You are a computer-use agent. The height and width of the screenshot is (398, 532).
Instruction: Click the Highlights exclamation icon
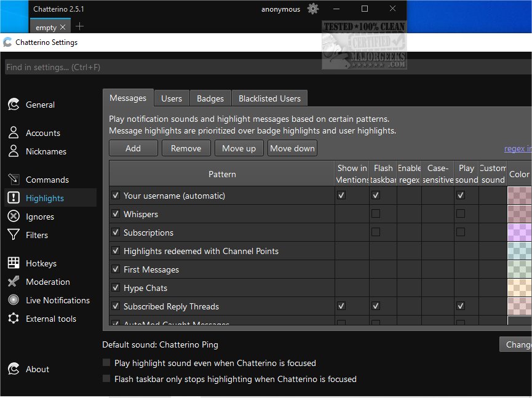click(x=14, y=198)
